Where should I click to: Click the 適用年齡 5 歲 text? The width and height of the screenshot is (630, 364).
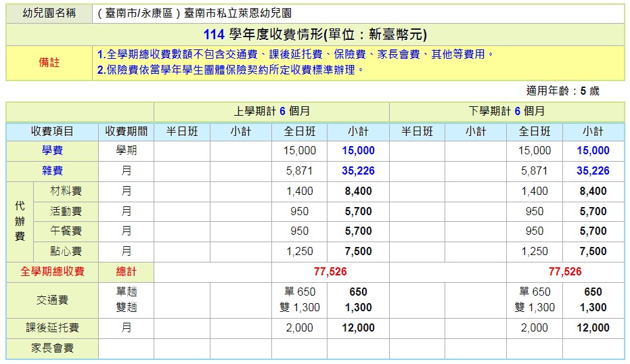coord(562,91)
